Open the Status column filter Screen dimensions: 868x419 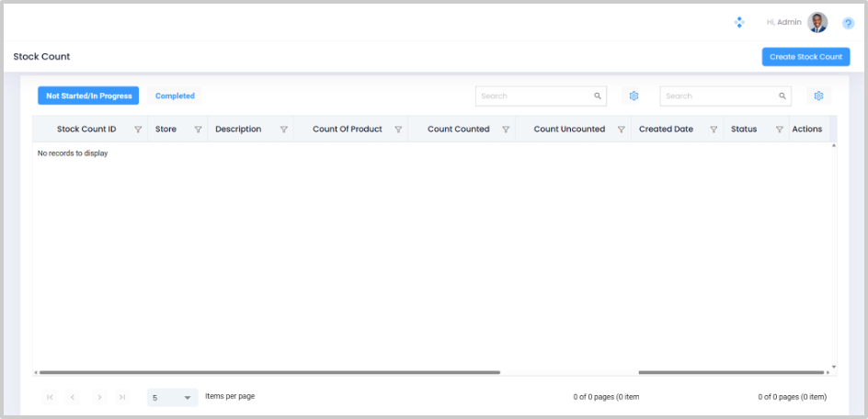point(780,130)
